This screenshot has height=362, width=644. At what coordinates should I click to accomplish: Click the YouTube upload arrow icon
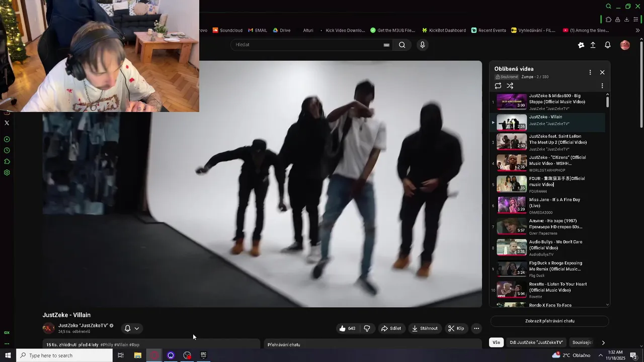(593, 45)
